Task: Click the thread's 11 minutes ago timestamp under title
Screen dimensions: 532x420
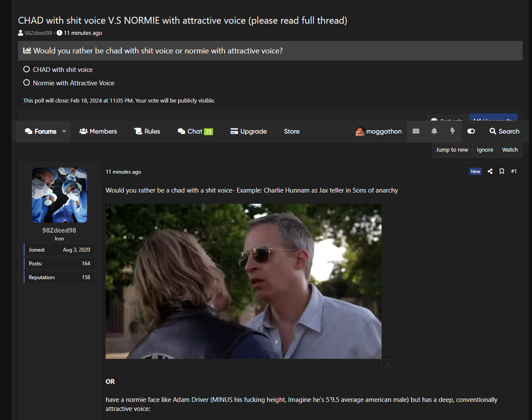Action: [x=83, y=33]
